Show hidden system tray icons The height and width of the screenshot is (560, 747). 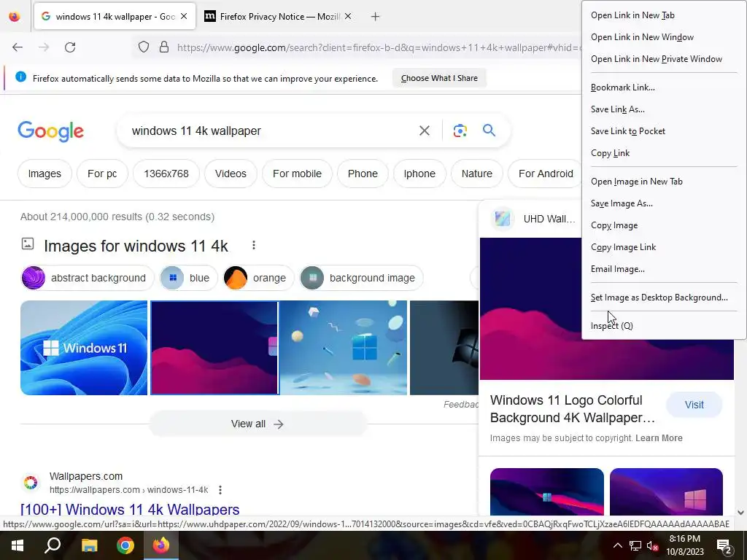pyautogui.click(x=617, y=545)
